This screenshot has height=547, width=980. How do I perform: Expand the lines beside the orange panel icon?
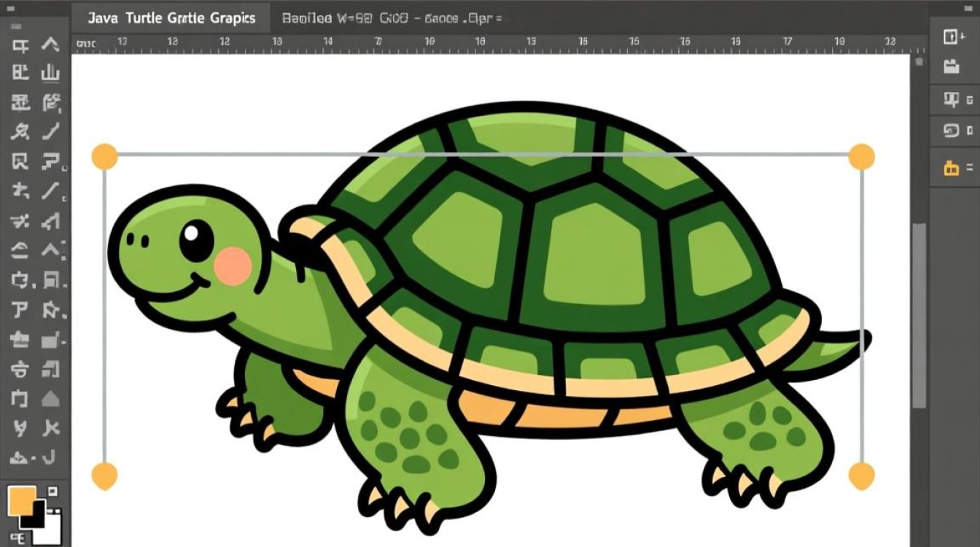[970, 168]
